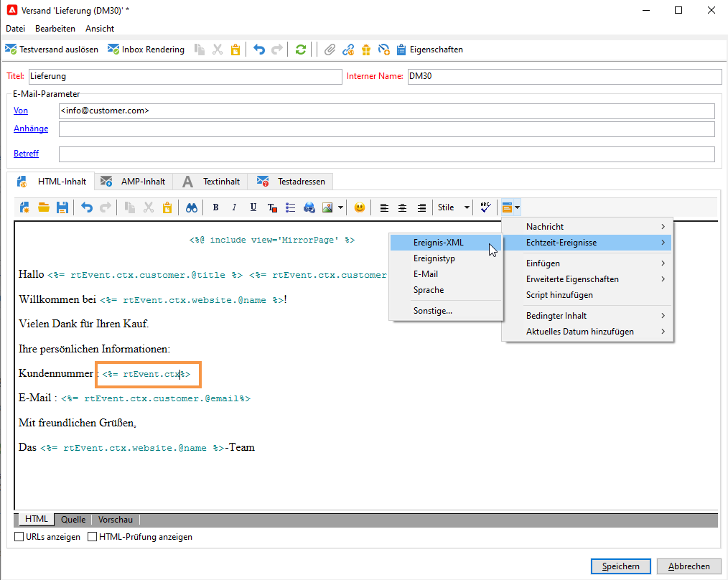Viewport: 728px width, 580px height.
Task: Open the Ansicht menu
Action: click(100, 28)
